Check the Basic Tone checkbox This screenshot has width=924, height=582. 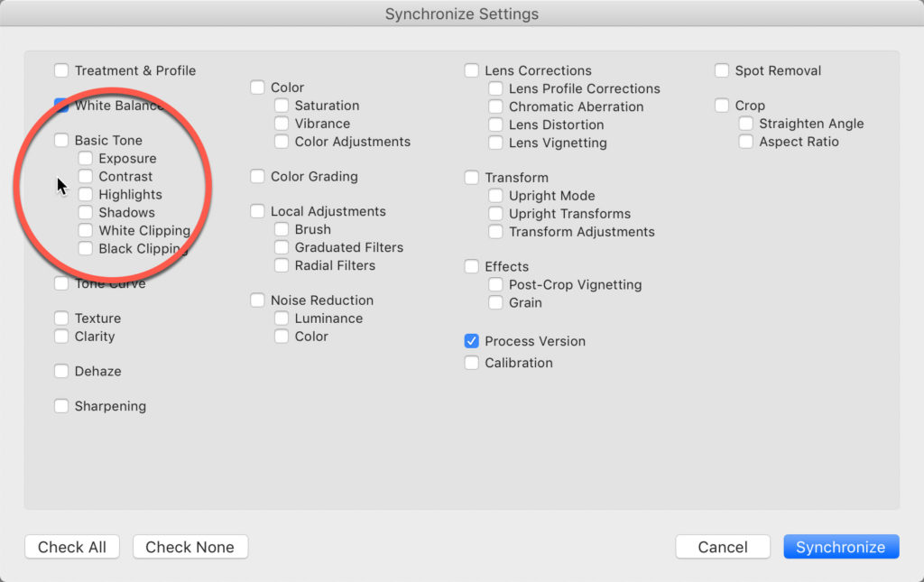[61, 141]
